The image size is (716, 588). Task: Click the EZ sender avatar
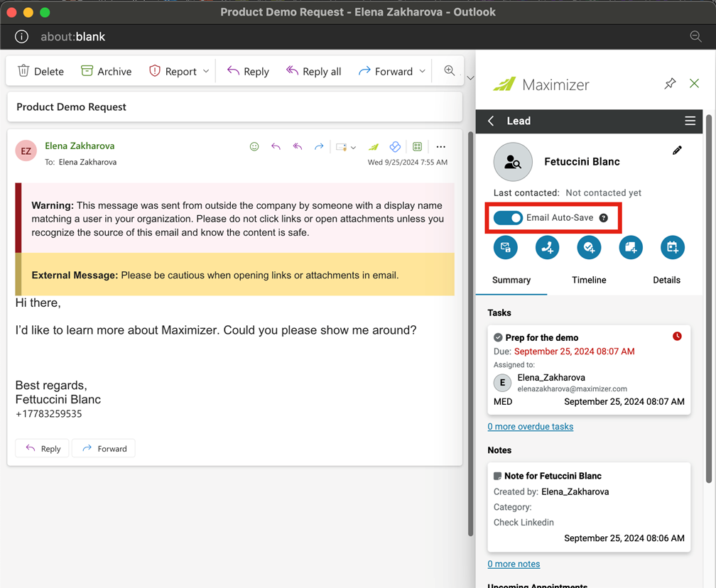pyautogui.click(x=26, y=151)
